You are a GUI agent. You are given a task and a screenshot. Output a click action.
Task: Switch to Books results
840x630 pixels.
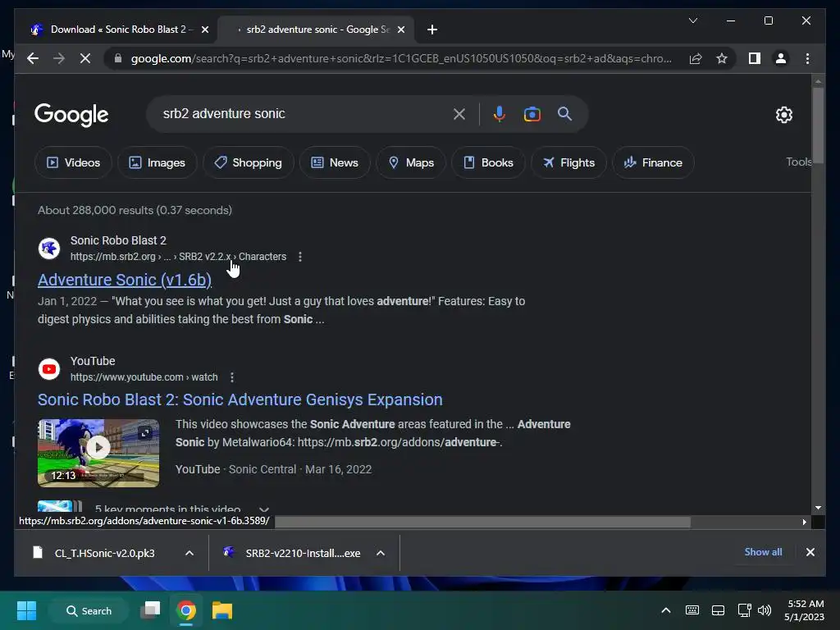[x=488, y=162]
